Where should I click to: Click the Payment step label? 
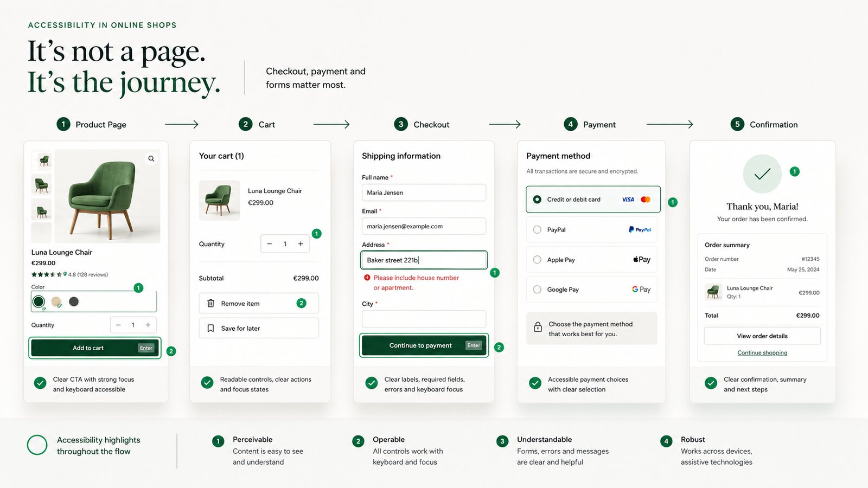click(599, 125)
